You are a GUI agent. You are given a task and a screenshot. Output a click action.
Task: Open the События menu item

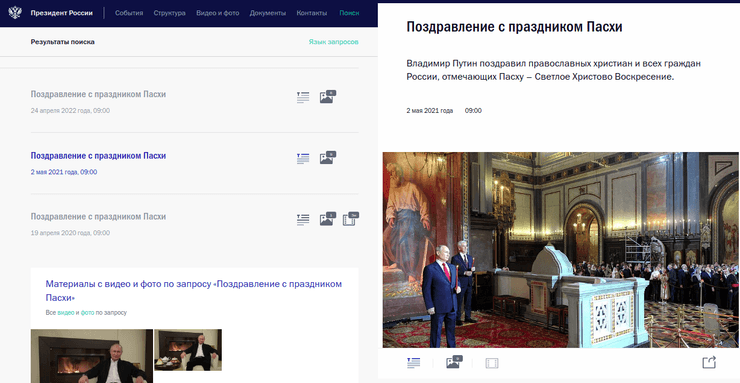(129, 13)
